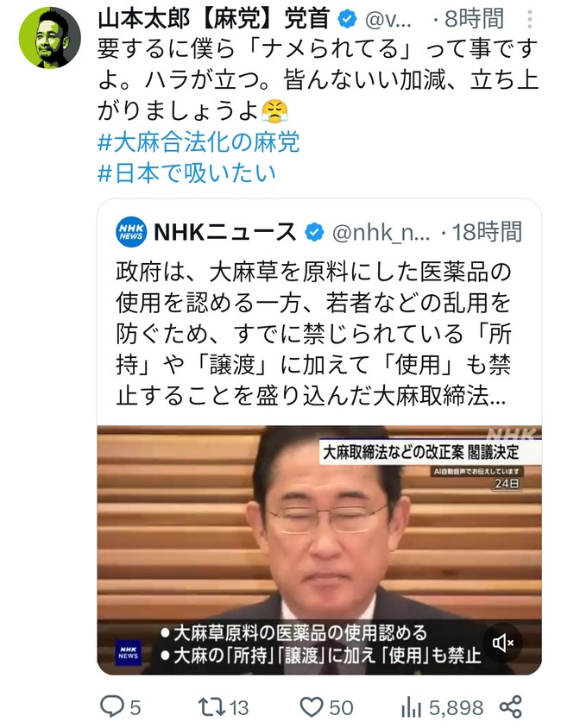
Task: Play the NHK video thumbnail
Action: pos(319,550)
